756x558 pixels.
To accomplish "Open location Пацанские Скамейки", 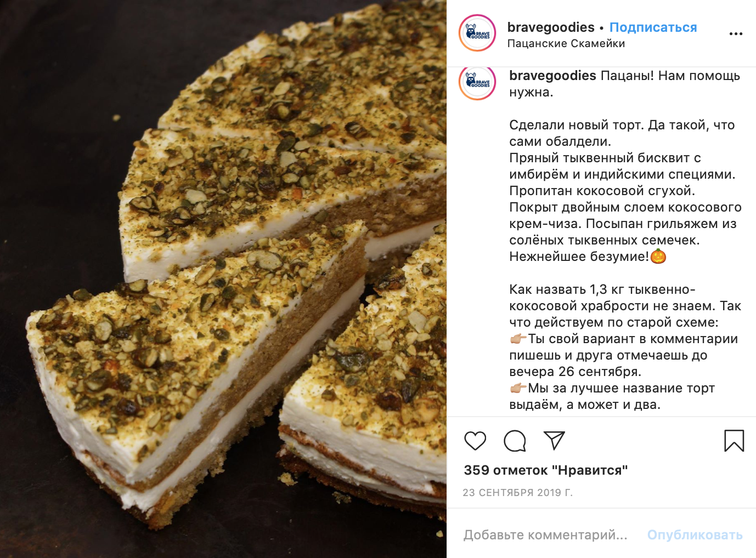I will pos(566,43).
